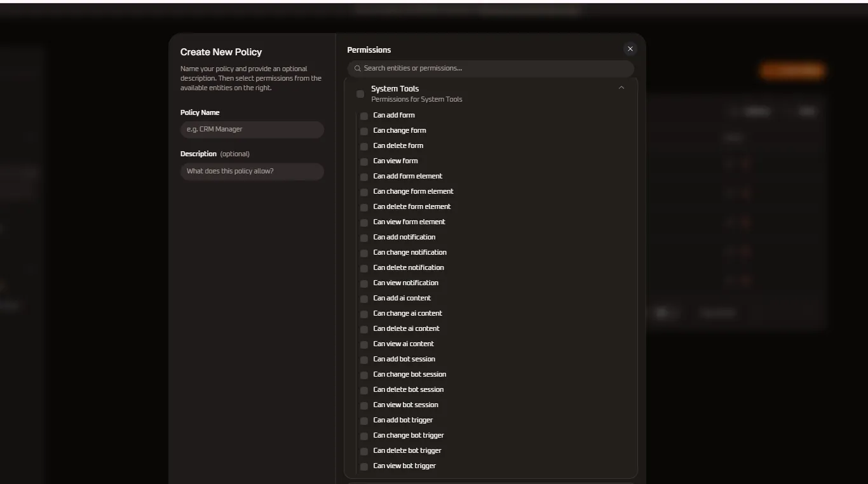Close the Create New Policy dialog

(630, 49)
